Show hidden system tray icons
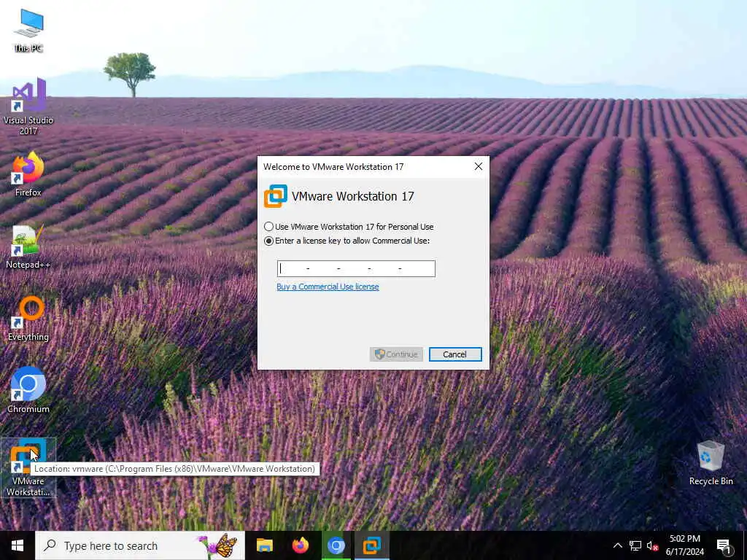The height and width of the screenshot is (560, 747). [x=617, y=545]
